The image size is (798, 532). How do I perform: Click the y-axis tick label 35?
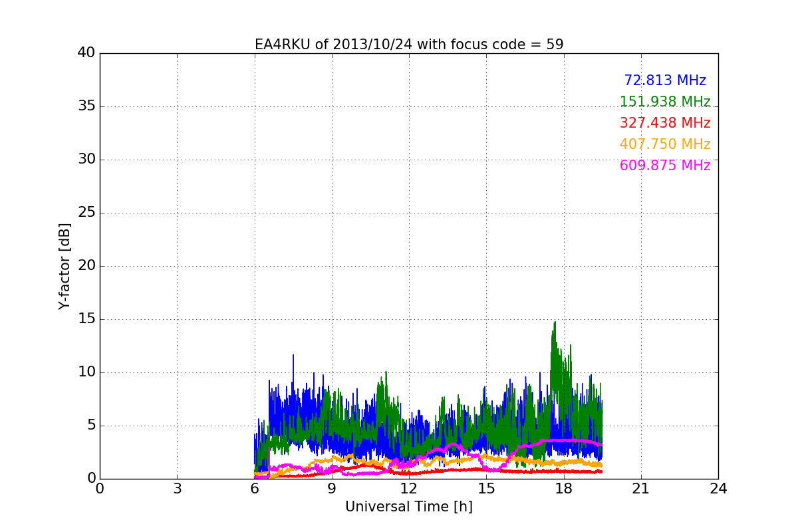[x=86, y=106]
